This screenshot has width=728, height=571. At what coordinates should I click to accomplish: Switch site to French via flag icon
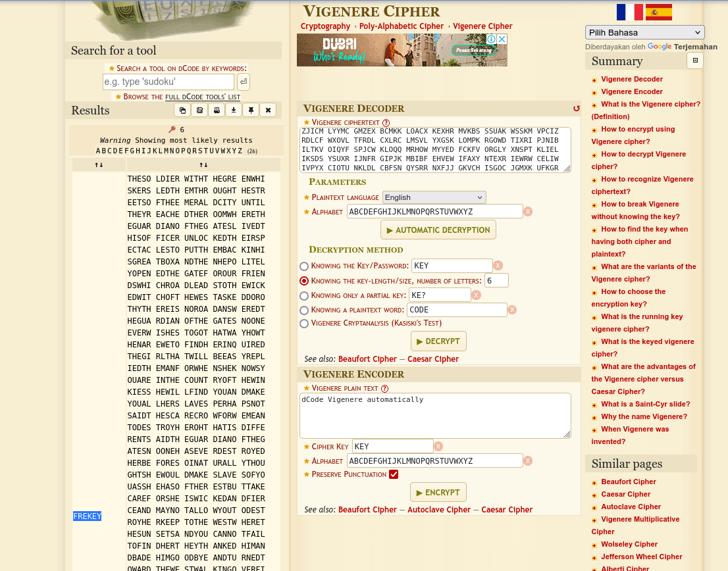pos(629,12)
